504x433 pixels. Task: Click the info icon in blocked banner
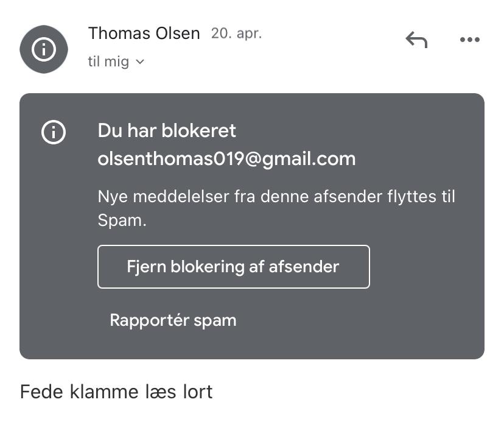[x=54, y=132]
